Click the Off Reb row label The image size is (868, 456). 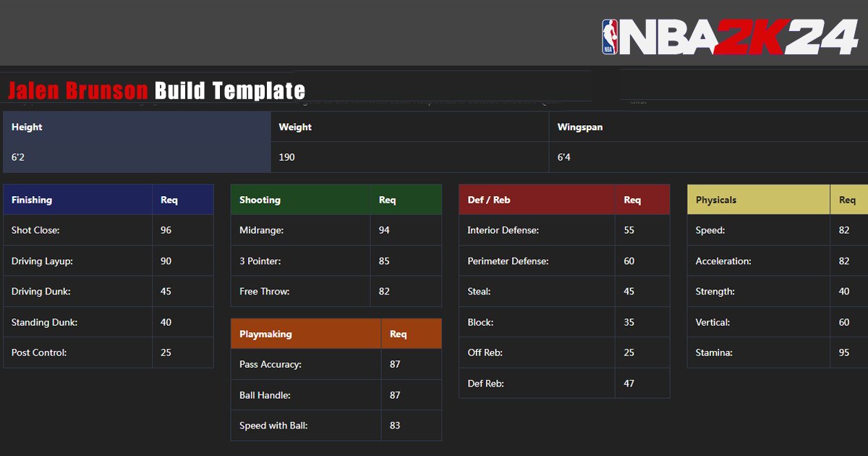pos(485,352)
